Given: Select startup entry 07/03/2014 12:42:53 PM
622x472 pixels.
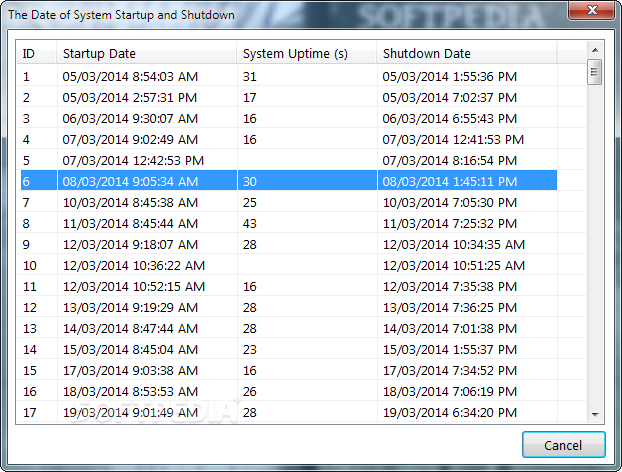Looking at the screenshot, I should click(x=133, y=161).
